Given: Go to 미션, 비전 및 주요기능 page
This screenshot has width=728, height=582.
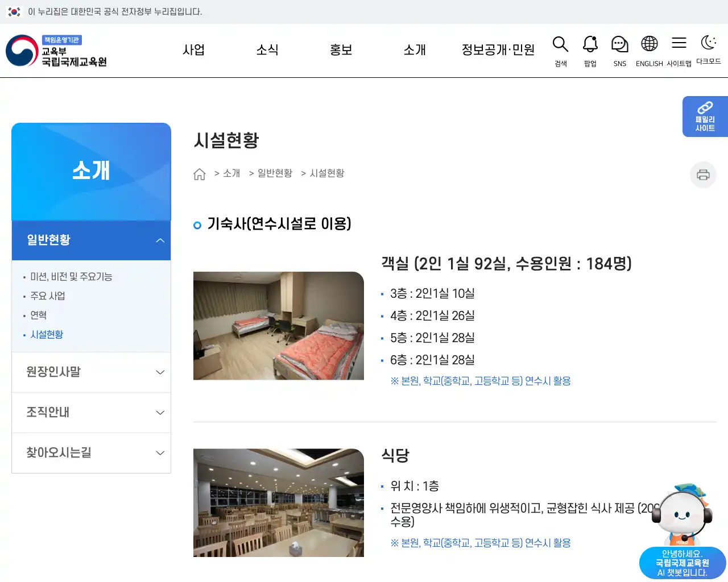Looking at the screenshot, I should tap(71, 277).
